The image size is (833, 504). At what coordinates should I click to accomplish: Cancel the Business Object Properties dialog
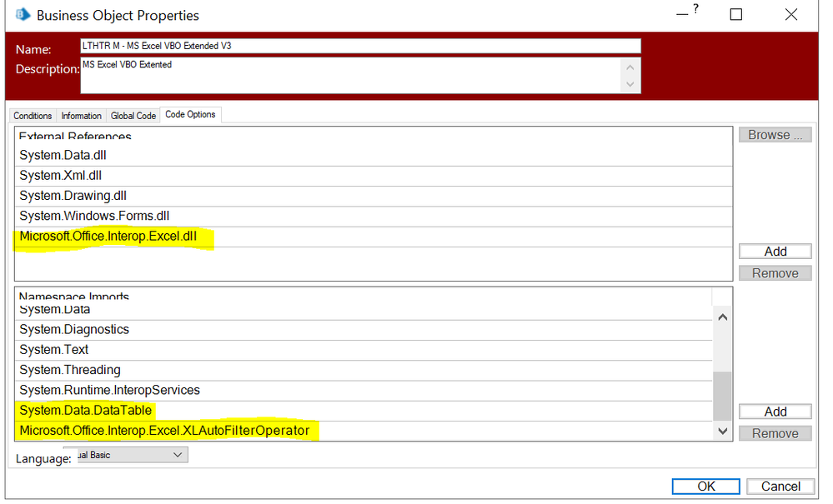780,487
